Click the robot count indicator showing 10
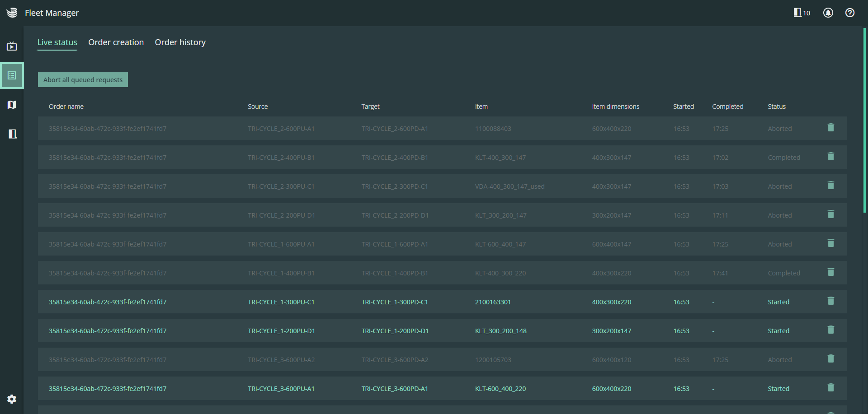The height and width of the screenshot is (414, 868). click(x=801, y=13)
